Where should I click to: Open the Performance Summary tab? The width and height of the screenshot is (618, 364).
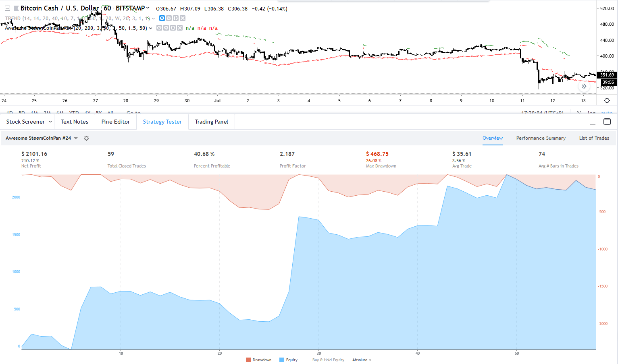click(x=541, y=138)
